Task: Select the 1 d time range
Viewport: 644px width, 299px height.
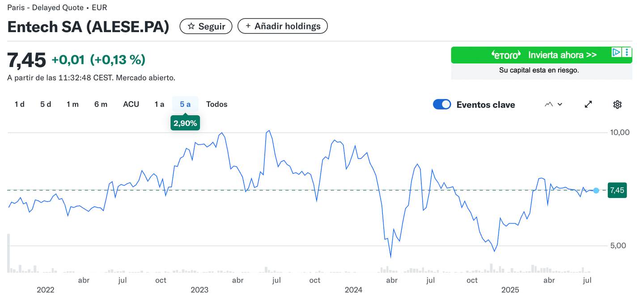Action: pos(19,104)
